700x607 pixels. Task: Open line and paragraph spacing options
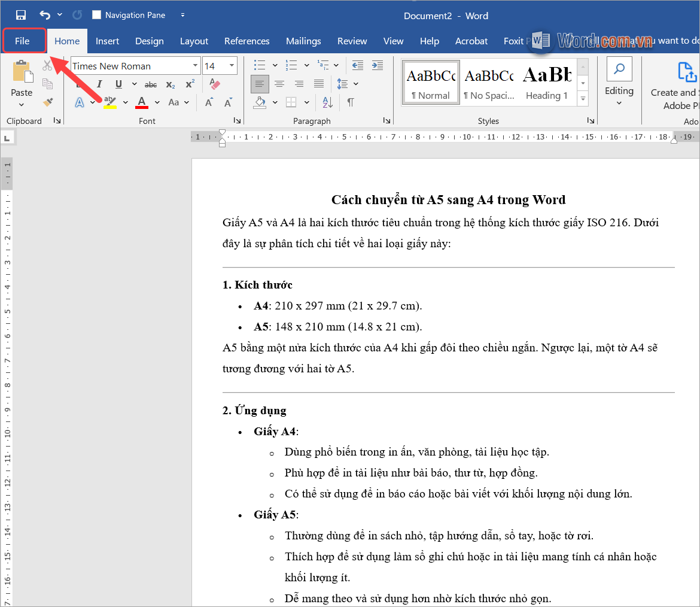[x=342, y=84]
